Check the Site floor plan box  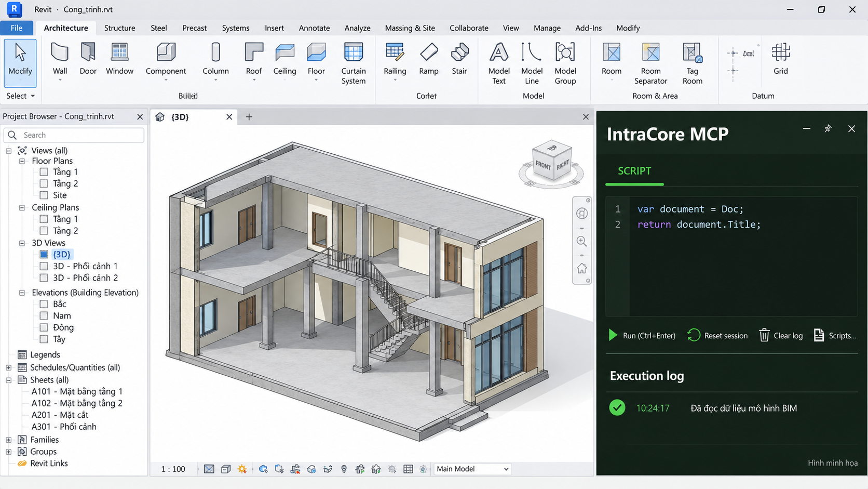[44, 195]
